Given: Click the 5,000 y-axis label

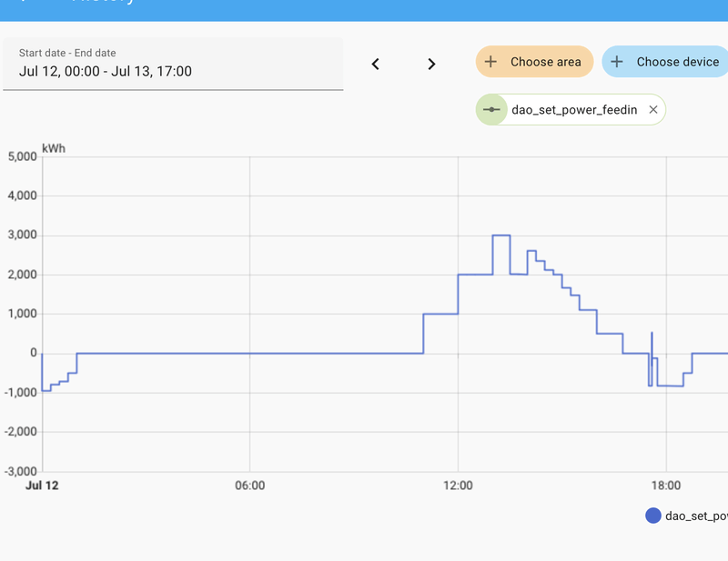Looking at the screenshot, I should (x=22, y=156).
